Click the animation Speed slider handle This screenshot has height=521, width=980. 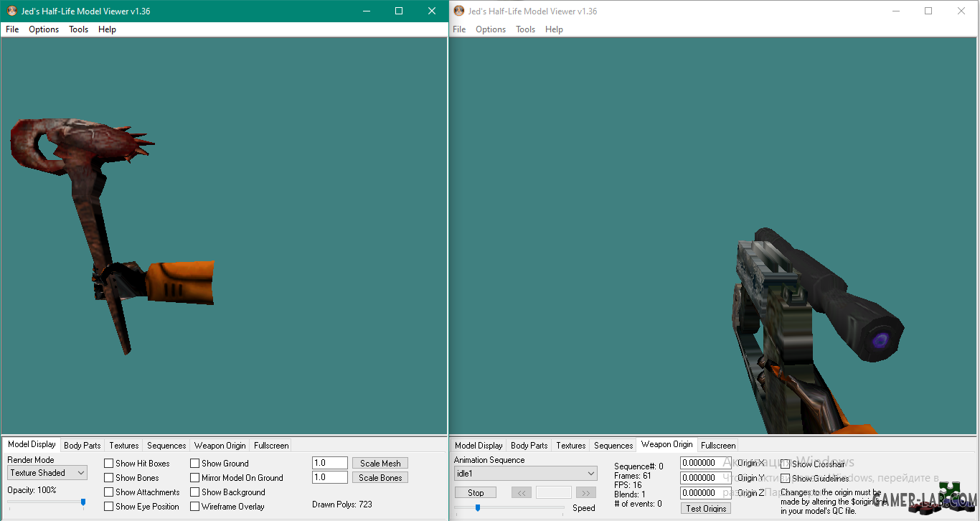click(478, 508)
